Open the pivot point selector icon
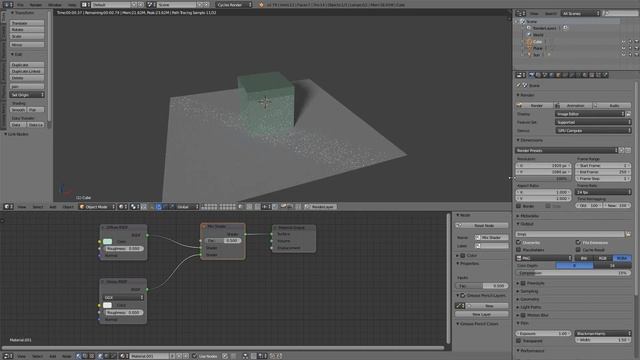Screen dimensions: 640x360 coord(135,207)
